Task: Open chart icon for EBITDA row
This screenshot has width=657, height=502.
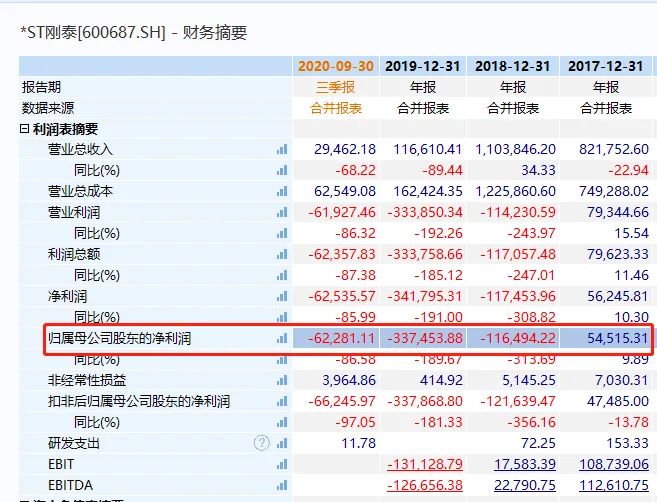Action: (281, 485)
